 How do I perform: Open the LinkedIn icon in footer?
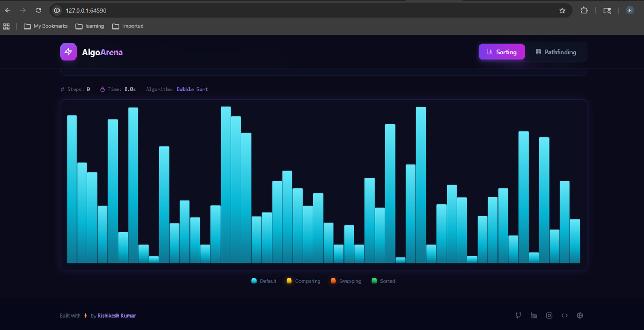point(533,316)
